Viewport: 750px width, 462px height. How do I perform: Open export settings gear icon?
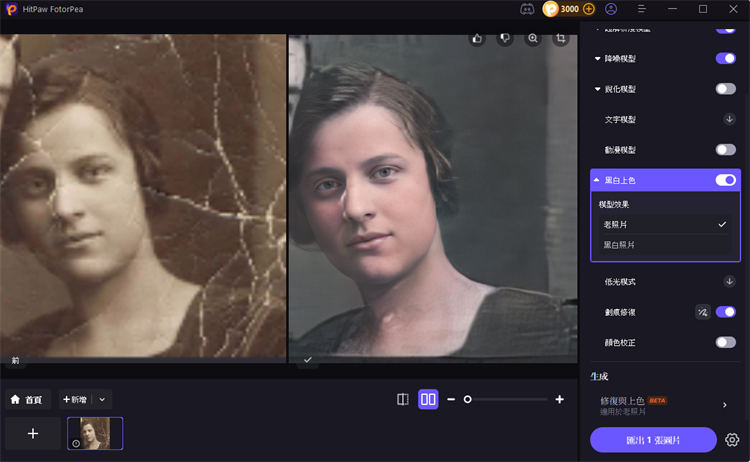click(x=732, y=440)
